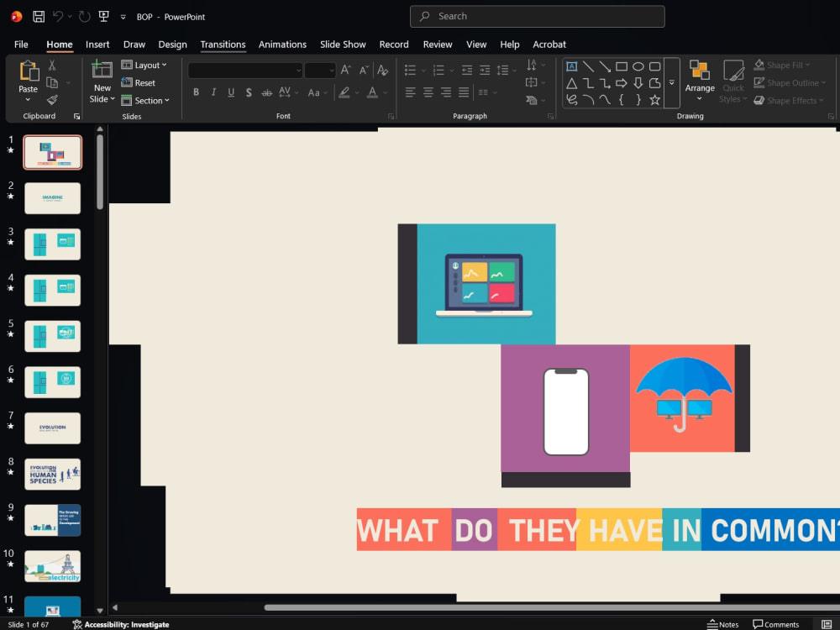
Task: Select the Format Painter brush
Action: (52, 100)
